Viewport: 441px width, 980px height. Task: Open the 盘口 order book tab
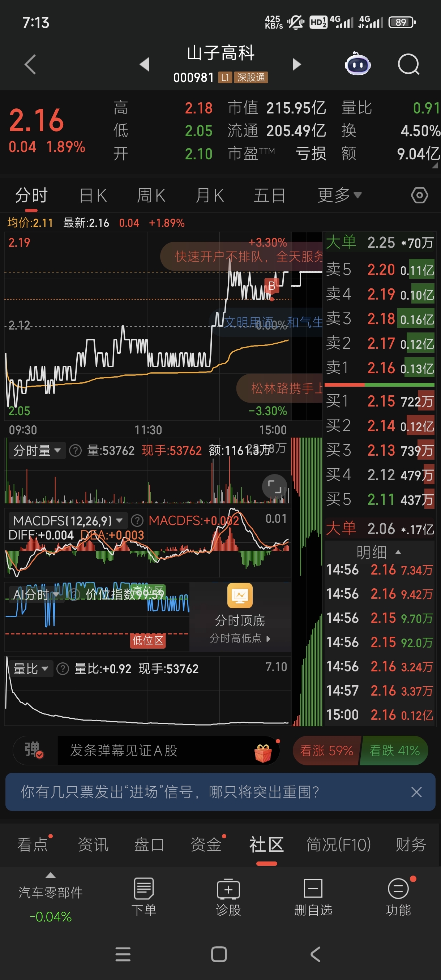tap(149, 844)
